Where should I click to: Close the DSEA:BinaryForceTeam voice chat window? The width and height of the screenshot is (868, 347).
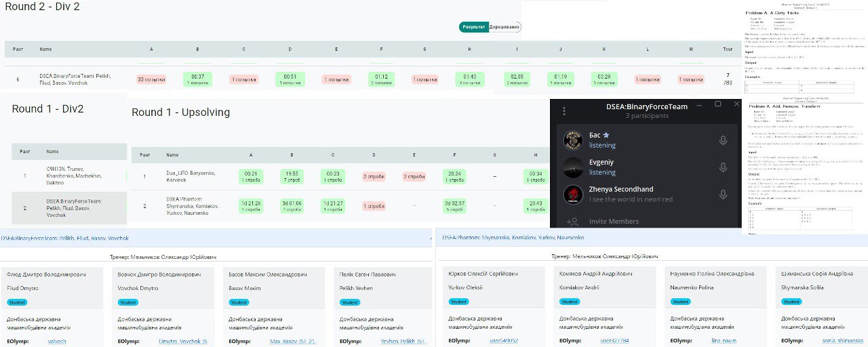click(736, 104)
